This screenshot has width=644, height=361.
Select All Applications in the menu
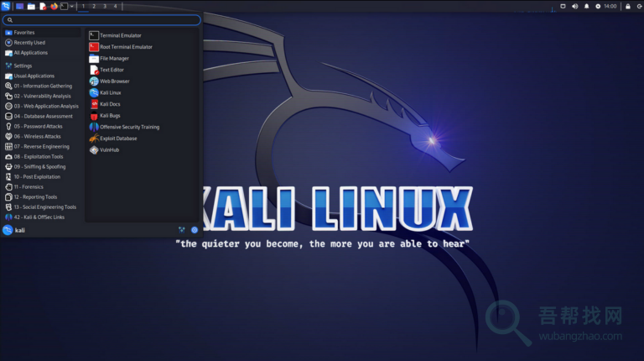pyautogui.click(x=30, y=52)
